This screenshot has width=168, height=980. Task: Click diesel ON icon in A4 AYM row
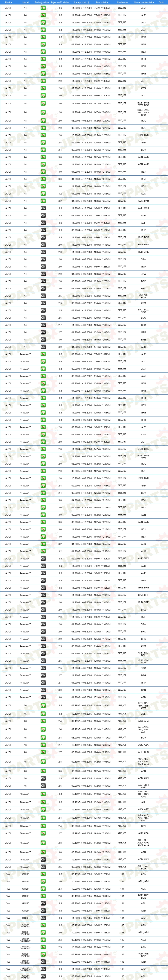tap(43, 303)
